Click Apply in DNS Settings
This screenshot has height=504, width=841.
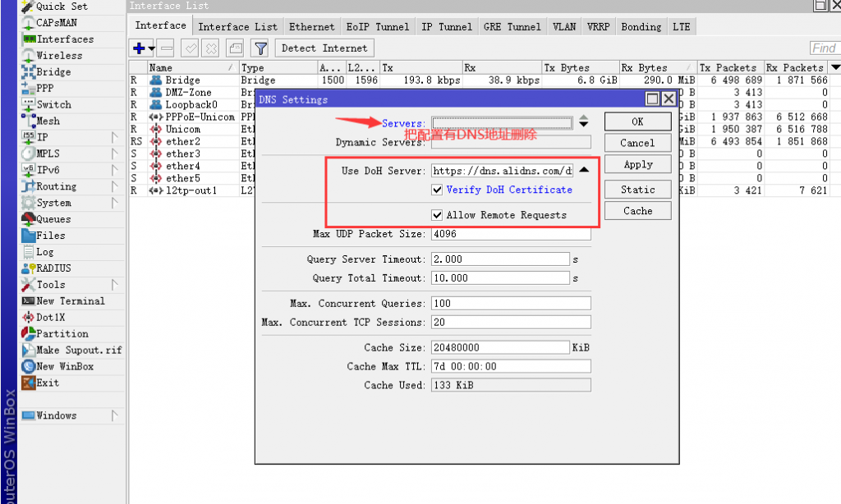tap(637, 165)
